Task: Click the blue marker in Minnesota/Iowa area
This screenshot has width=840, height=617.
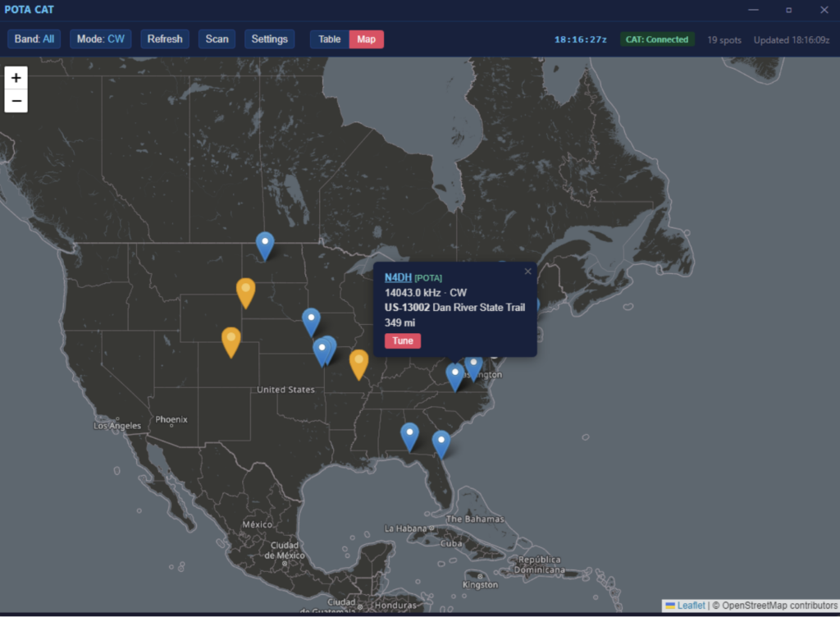Action: click(x=311, y=321)
